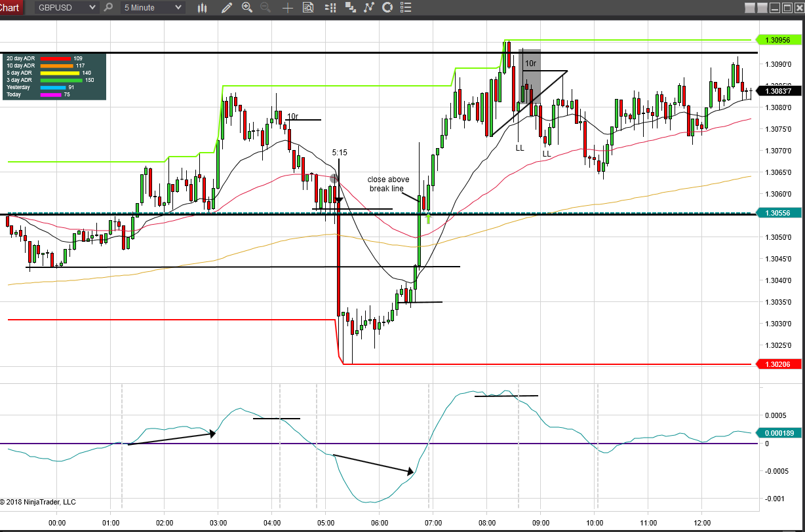
Task: Click the green 3 day ADR color bar
Action: (62, 80)
